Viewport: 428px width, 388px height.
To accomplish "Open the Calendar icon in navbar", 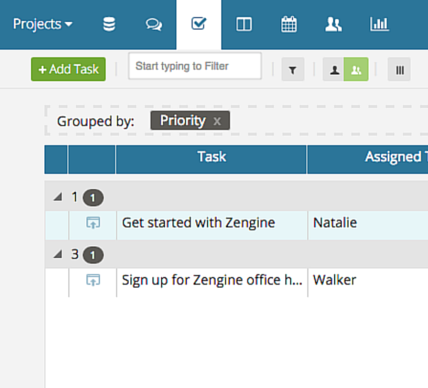I will (x=289, y=24).
